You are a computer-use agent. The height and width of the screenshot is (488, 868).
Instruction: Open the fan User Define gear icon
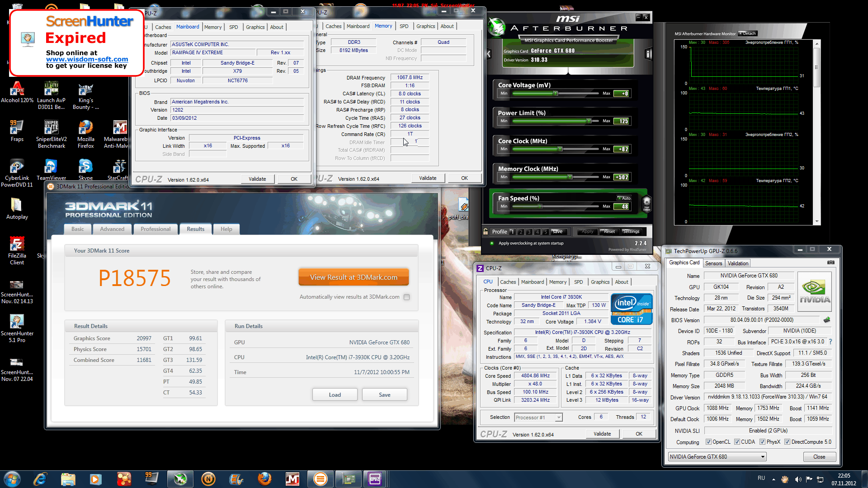[646, 204]
